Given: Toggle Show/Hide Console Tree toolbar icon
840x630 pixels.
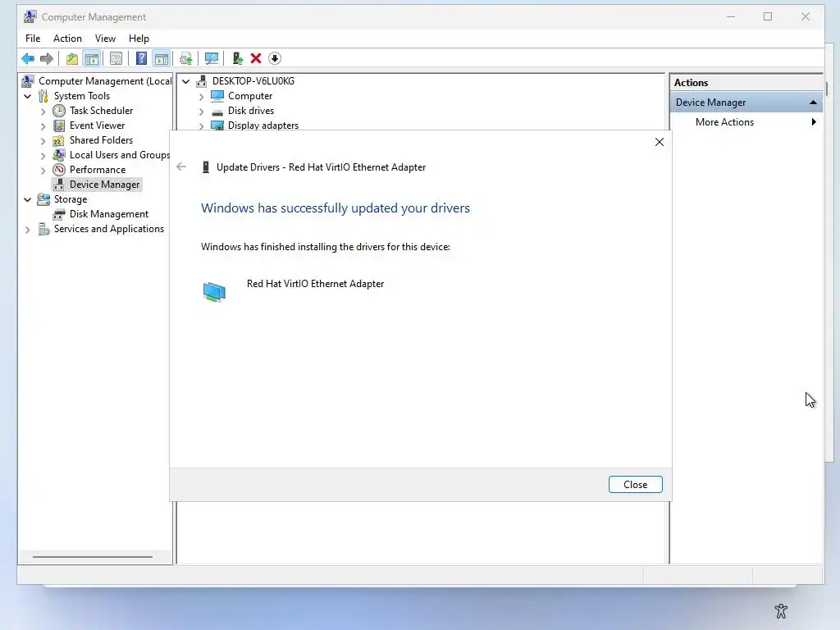Looking at the screenshot, I should [x=92, y=58].
